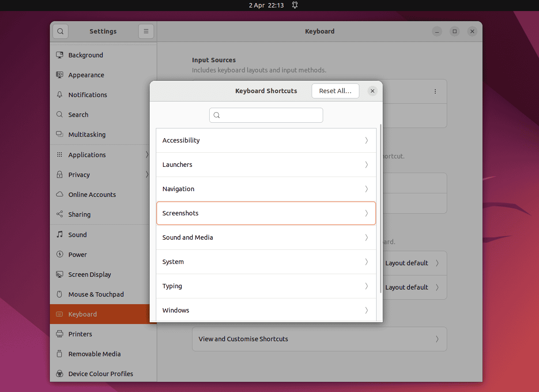Image resolution: width=539 pixels, height=392 pixels.
Task: Open the input source three-dot menu
Action: pos(435,91)
